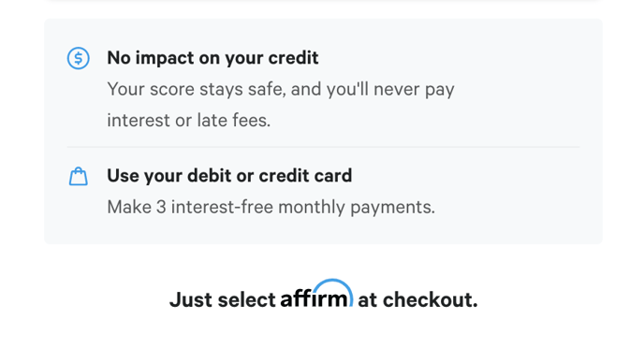Screen dimensions: 644x348
Task: Select the "No impact on your credit" heading
Action: 212,58
